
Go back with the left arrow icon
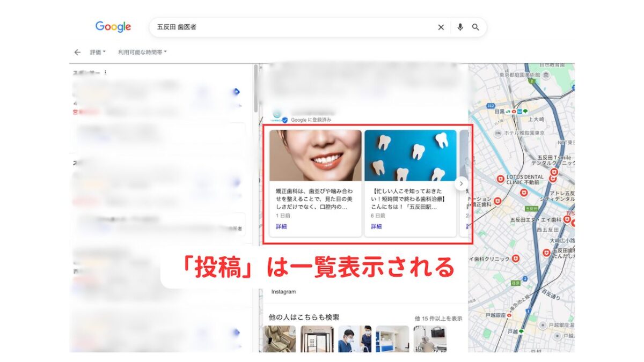tap(77, 52)
